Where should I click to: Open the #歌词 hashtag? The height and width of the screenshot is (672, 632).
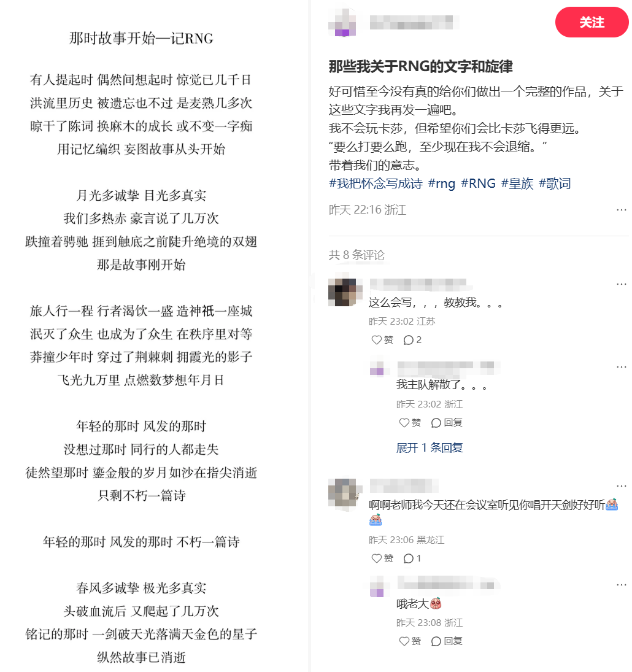[555, 183]
